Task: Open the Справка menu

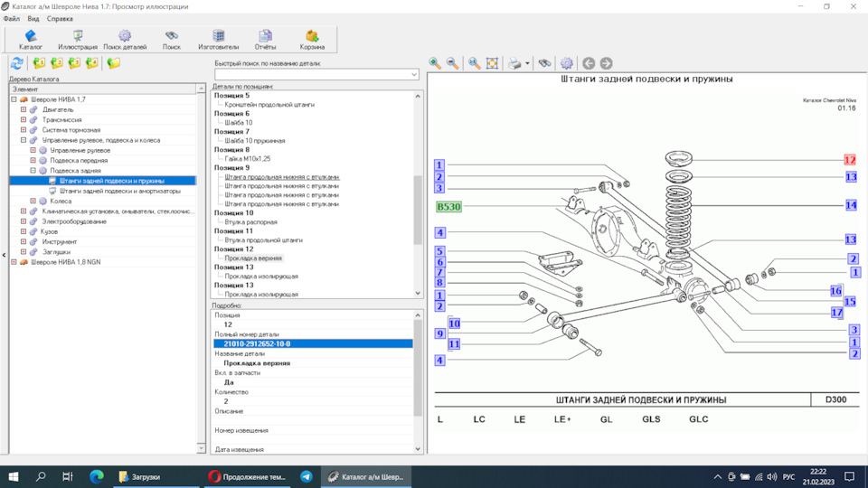Action: tap(60, 19)
